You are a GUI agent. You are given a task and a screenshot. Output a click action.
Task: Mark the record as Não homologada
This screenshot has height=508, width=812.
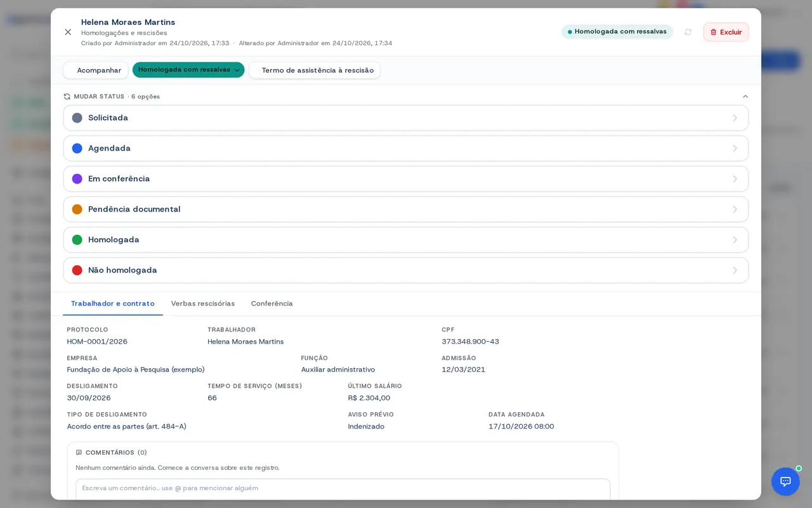[x=406, y=271]
